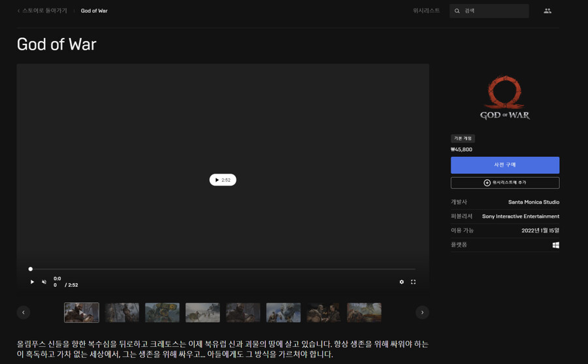Click the video progress bar handle
Viewport: 588px width, 364px height.
[30, 269]
